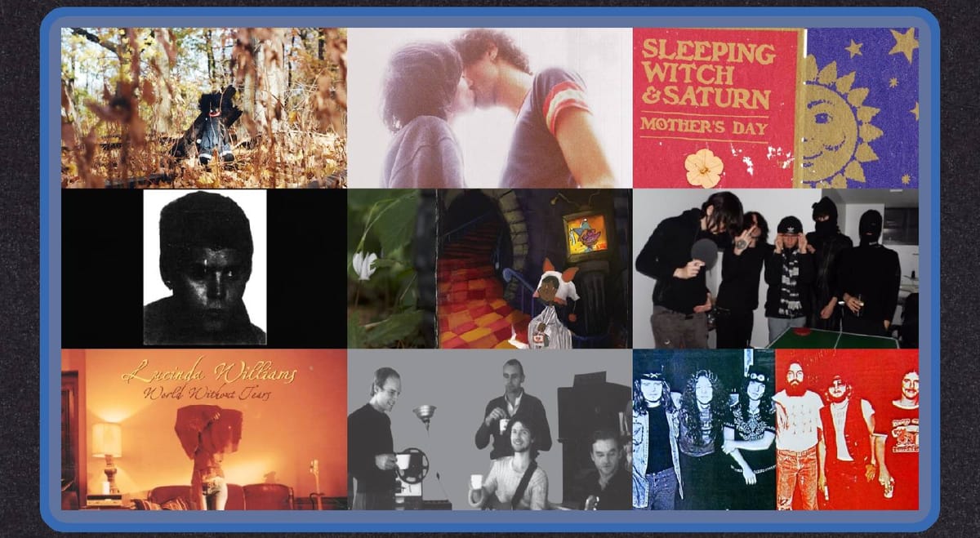Click the cream flower on the red cover
980x538 pixels.
[x=703, y=167]
